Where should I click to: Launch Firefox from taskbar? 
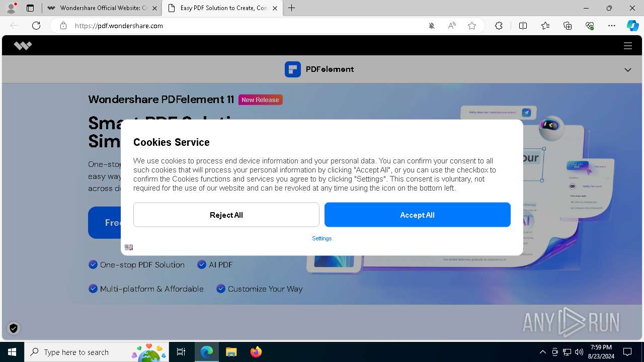point(256,352)
